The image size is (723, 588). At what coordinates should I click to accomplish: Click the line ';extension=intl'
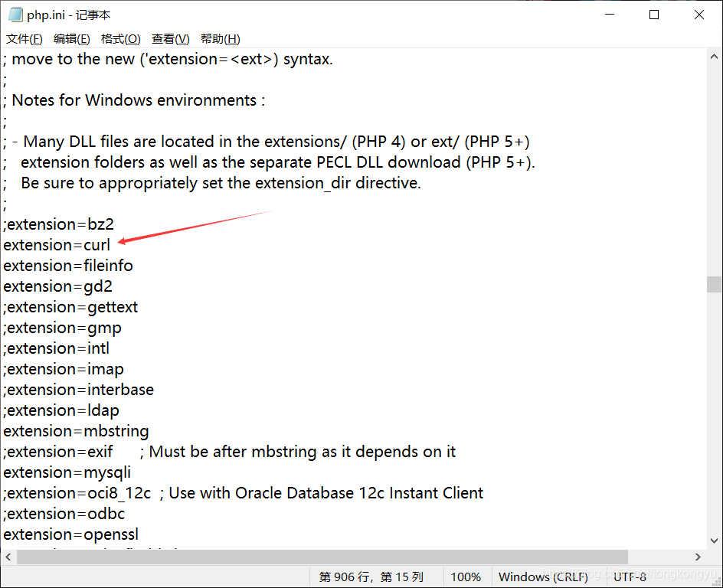pos(56,349)
